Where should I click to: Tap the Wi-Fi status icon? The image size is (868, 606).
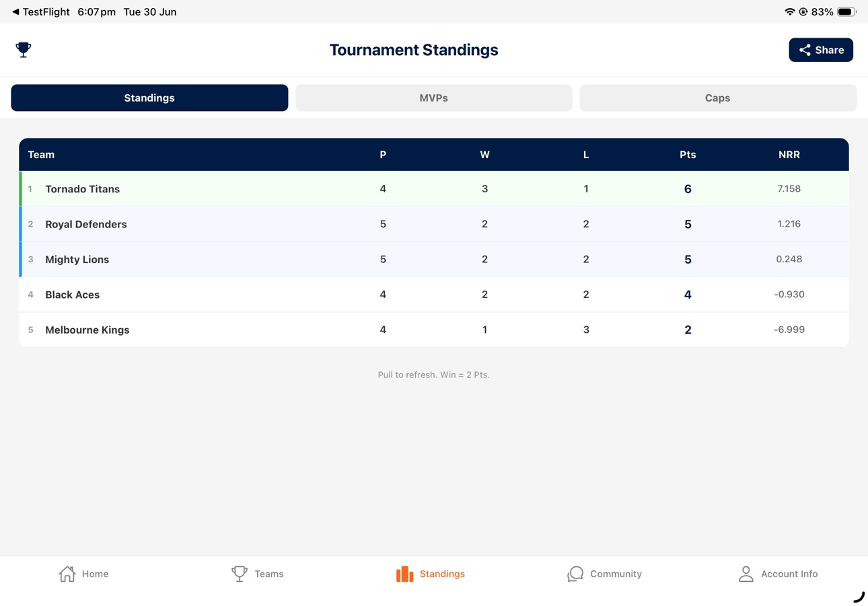[790, 12]
